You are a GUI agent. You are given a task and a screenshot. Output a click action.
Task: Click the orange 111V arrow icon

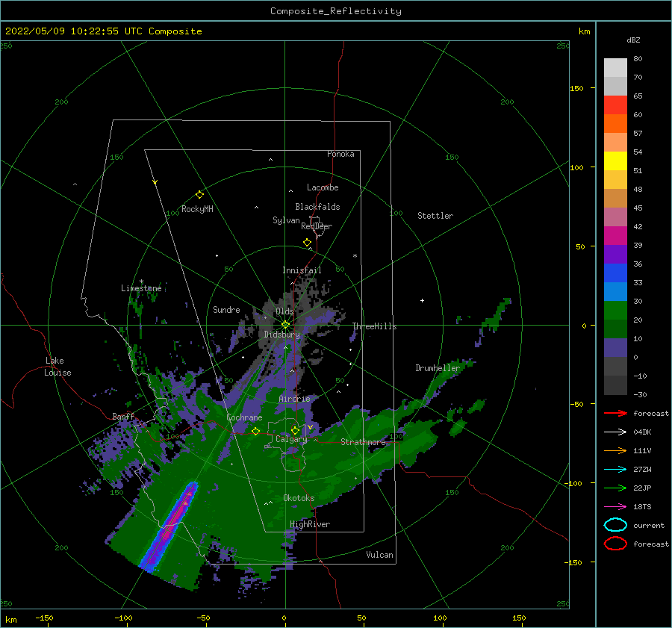(615, 450)
